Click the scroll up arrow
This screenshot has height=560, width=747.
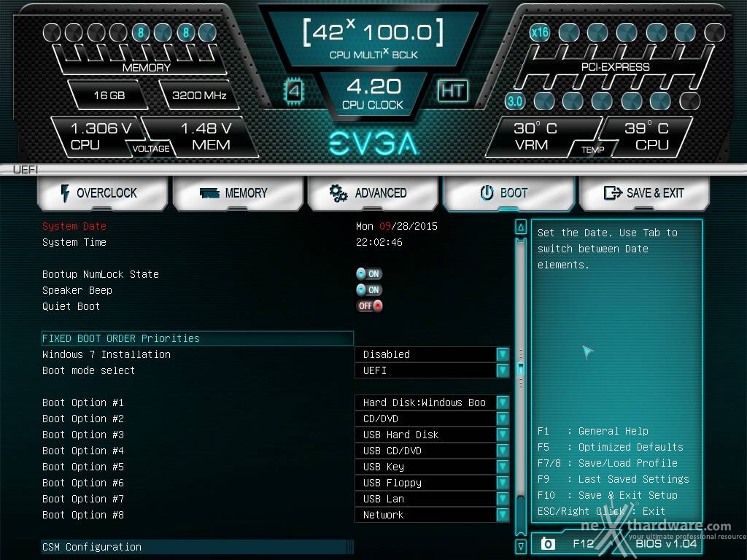point(521,227)
